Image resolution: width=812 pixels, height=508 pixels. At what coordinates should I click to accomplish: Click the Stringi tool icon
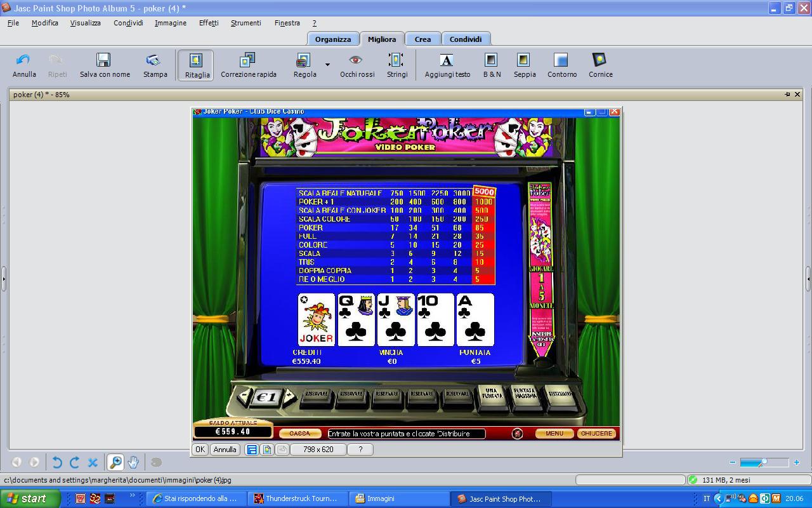[x=396, y=60]
